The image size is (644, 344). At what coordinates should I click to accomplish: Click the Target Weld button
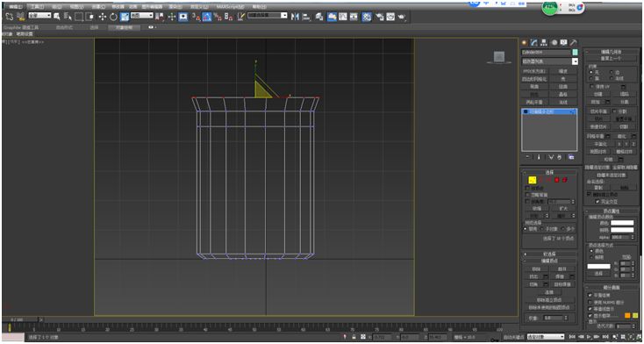coord(562,284)
